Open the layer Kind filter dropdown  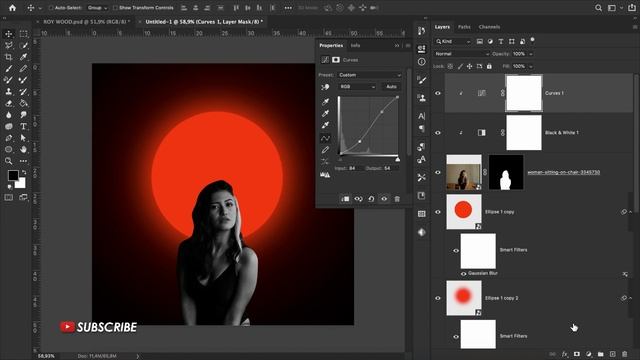(x=453, y=41)
